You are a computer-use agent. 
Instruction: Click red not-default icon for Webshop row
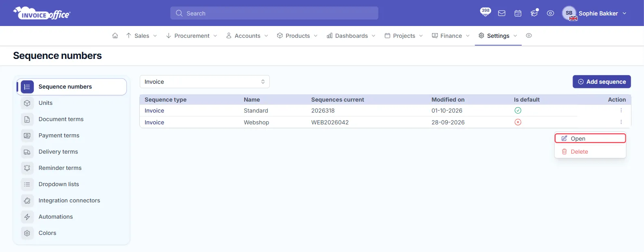518,122
